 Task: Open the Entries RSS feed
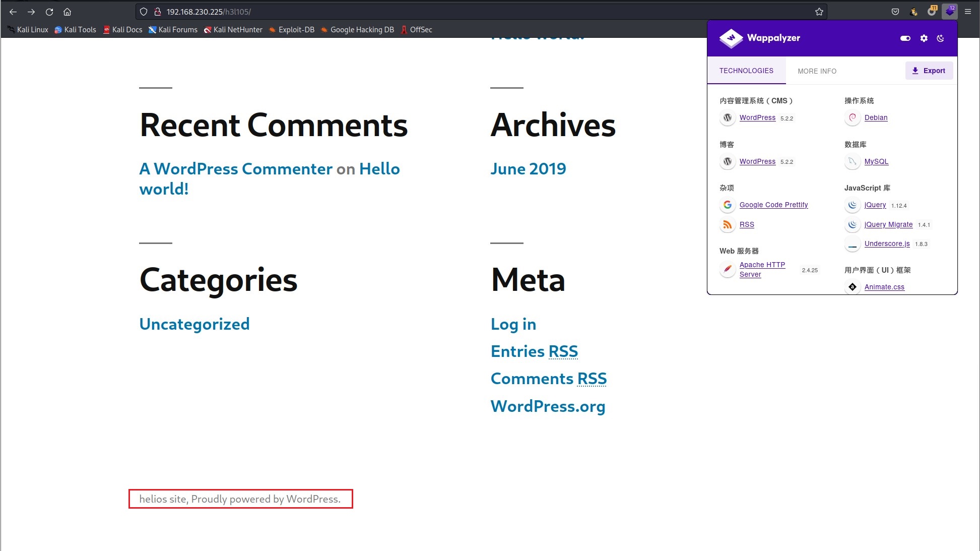point(534,351)
